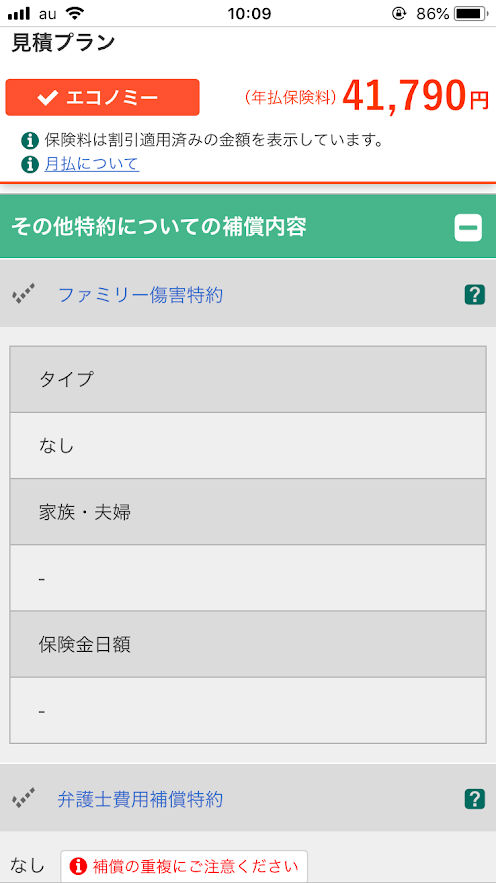496x883 pixels.
Task: Open the ファミリー傷害特約 link
Action: click(x=141, y=295)
